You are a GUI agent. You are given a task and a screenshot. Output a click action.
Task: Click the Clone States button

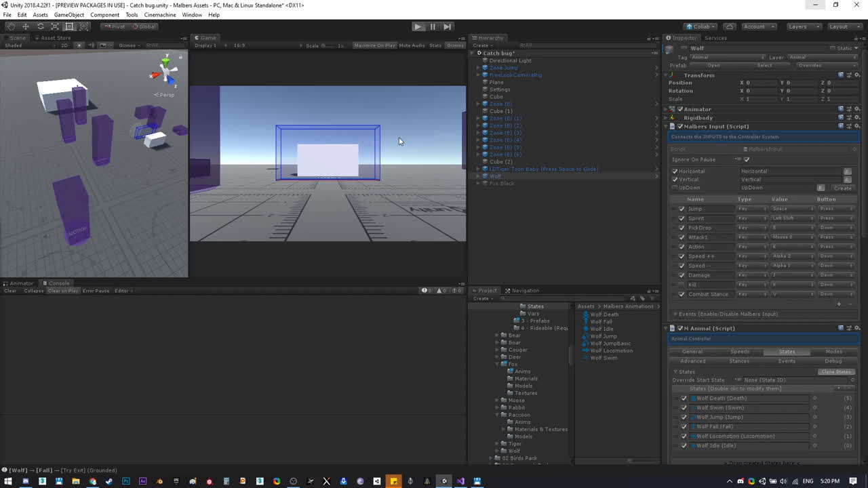(835, 371)
